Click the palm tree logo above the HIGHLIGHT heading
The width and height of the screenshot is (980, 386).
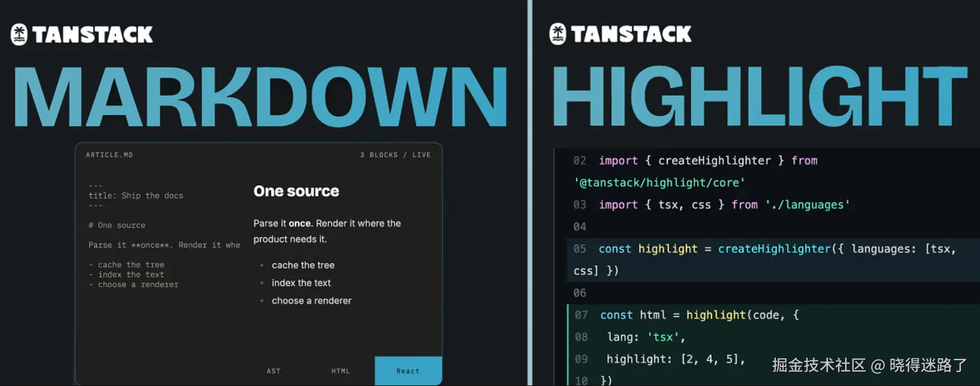pos(558,33)
